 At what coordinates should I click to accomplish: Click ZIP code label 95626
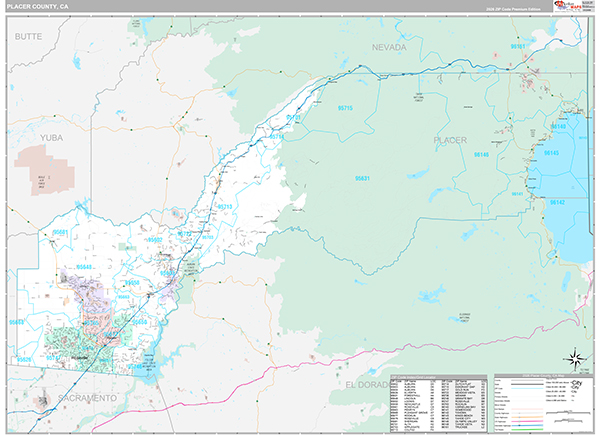(x=24, y=360)
